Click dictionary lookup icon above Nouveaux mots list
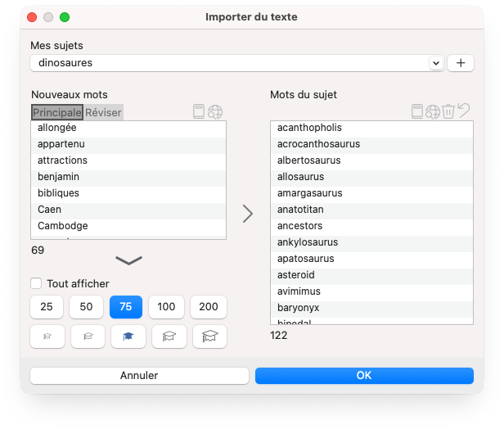The image size is (504, 429). 199,112
